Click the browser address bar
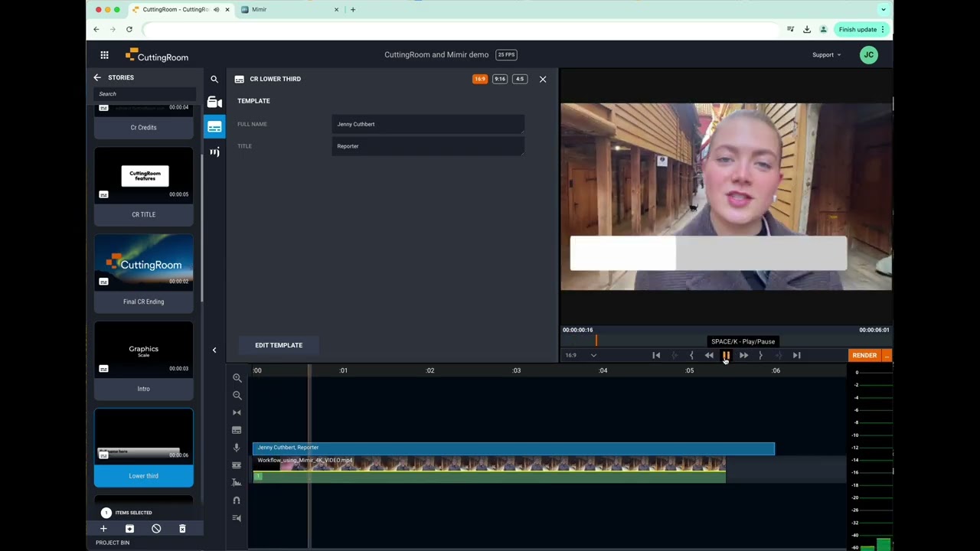980x551 pixels. coord(459,30)
